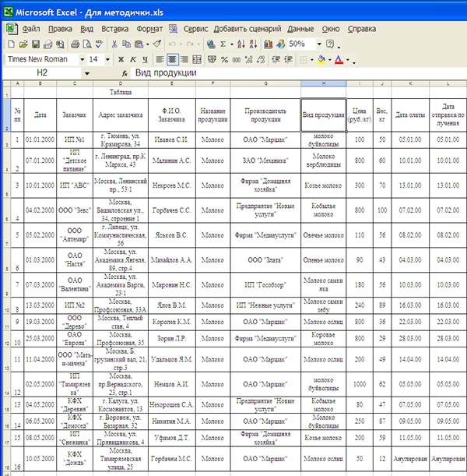Apply Currency style icon

click(x=212, y=59)
